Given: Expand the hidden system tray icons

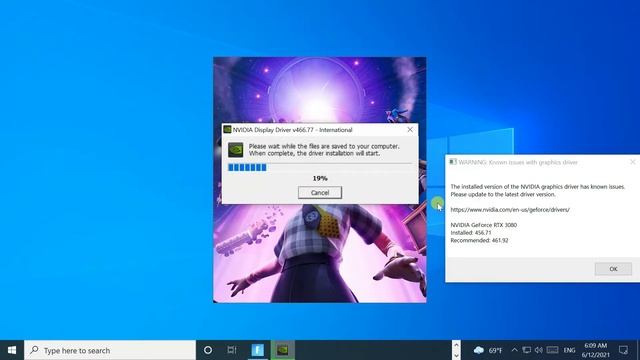Looking at the screenshot, I should pos(514,350).
